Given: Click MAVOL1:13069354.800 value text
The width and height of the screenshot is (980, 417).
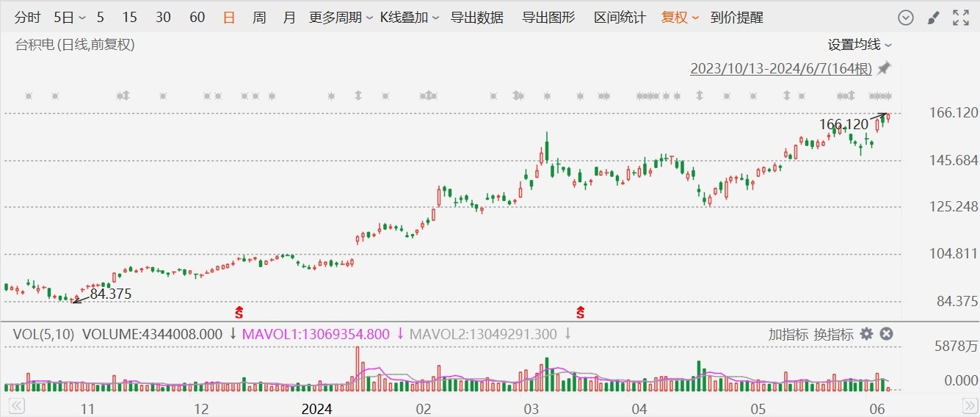Looking at the screenshot, I should [316, 334].
